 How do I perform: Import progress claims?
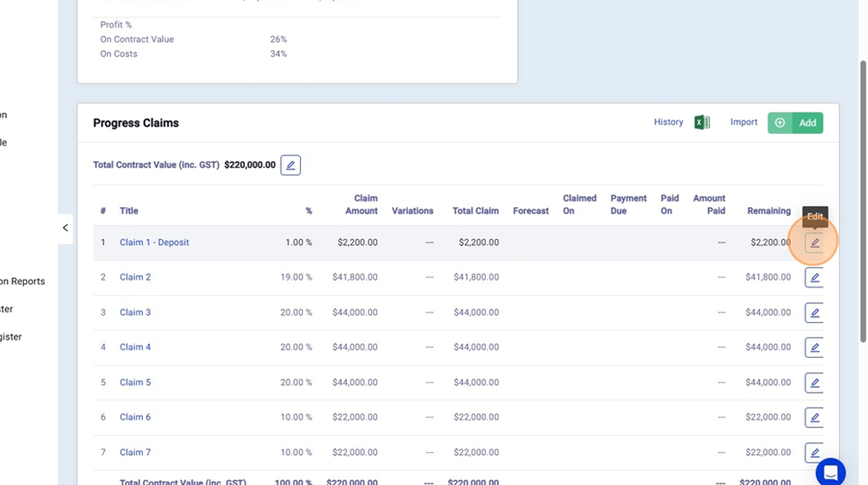click(743, 122)
